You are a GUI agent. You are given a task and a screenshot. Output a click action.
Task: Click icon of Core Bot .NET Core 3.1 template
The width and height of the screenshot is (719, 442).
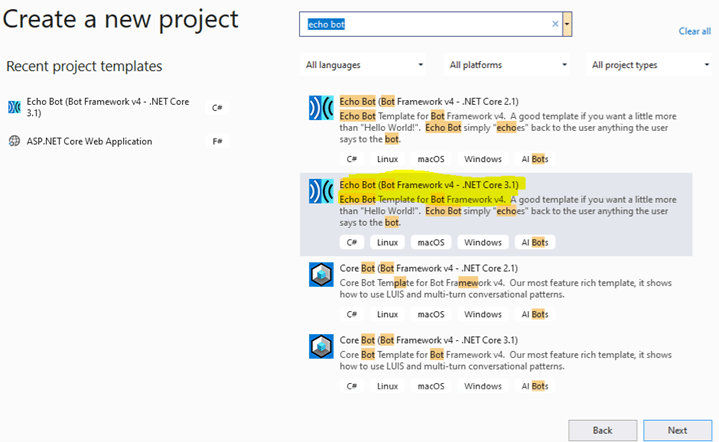pos(321,346)
